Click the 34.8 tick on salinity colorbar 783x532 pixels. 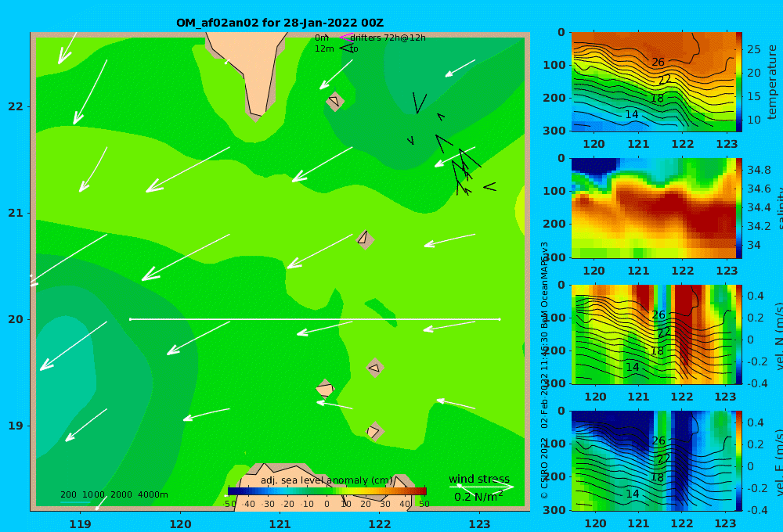[x=759, y=170]
